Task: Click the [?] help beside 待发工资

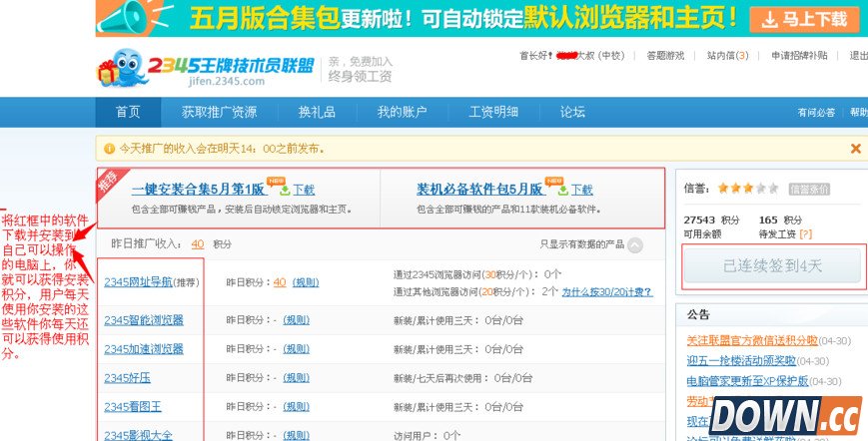Action: pyautogui.click(x=805, y=234)
